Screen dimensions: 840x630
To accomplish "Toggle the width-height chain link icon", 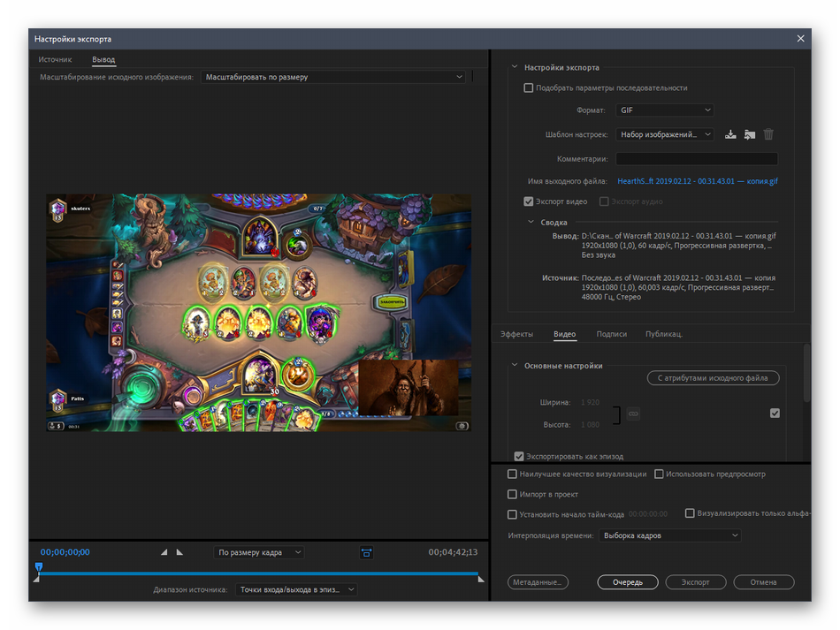I will pyautogui.click(x=633, y=414).
